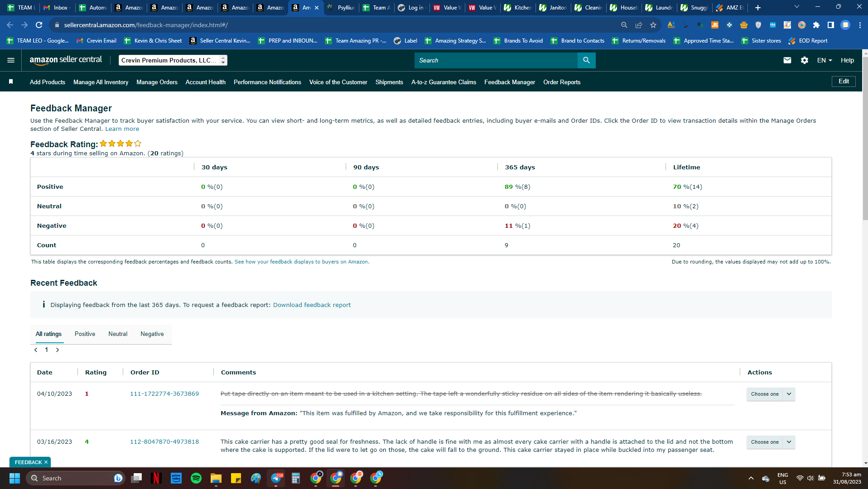
Task: Open the Brands To Avoid bookmark
Action: click(518, 41)
